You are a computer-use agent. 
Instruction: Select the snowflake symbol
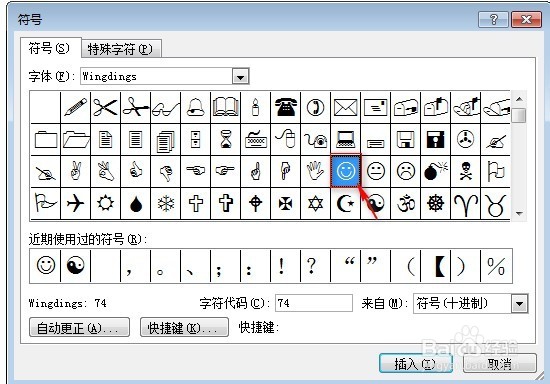click(166, 203)
